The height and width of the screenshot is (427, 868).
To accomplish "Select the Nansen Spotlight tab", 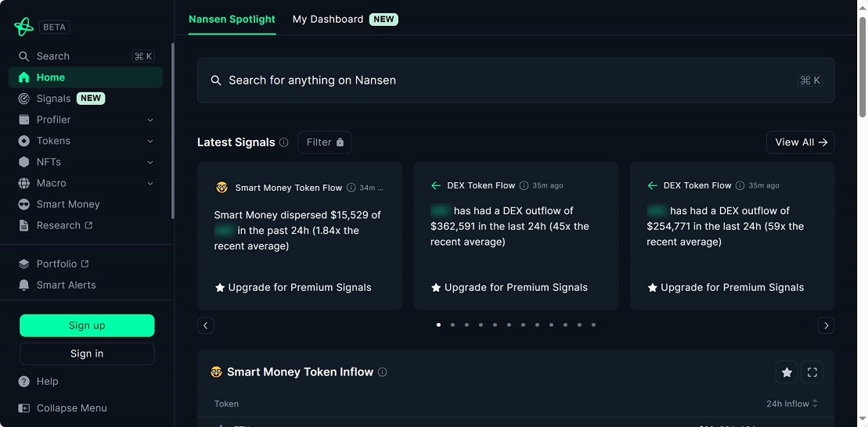I will 232,19.
